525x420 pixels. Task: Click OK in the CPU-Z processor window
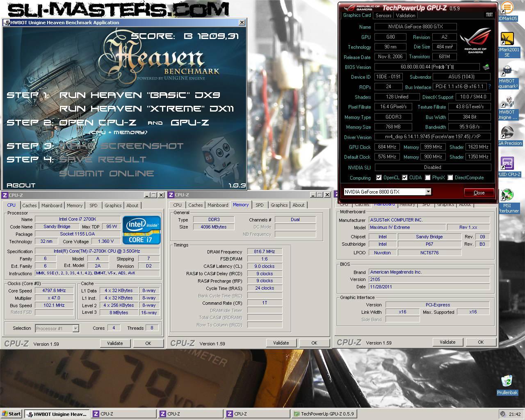click(x=148, y=343)
